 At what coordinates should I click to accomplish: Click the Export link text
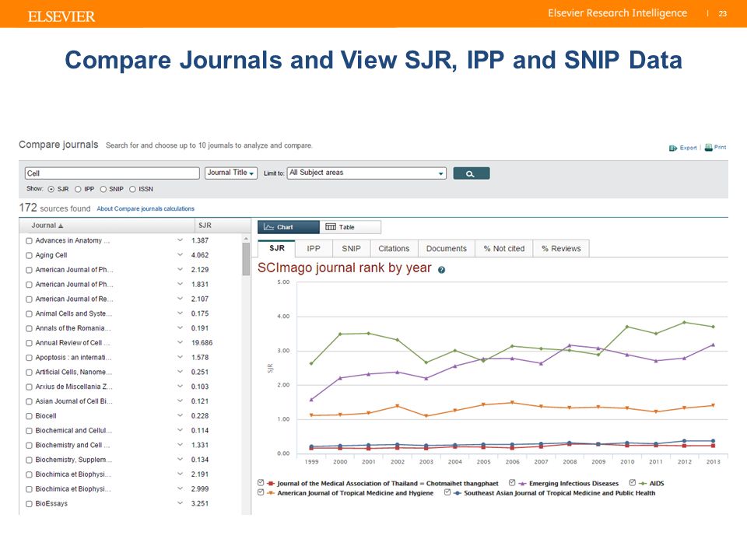tap(688, 148)
